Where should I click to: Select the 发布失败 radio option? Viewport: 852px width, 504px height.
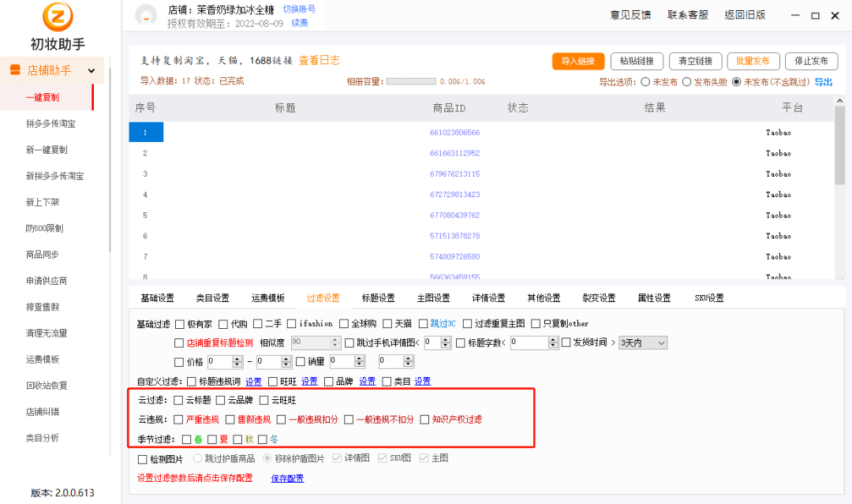click(x=687, y=82)
